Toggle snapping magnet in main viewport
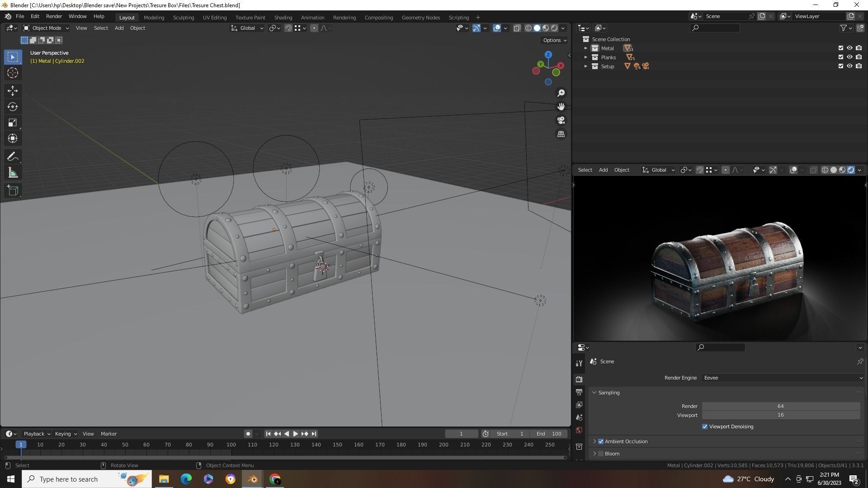The width and height of the screenshot is (868, 488). [288, 28]
